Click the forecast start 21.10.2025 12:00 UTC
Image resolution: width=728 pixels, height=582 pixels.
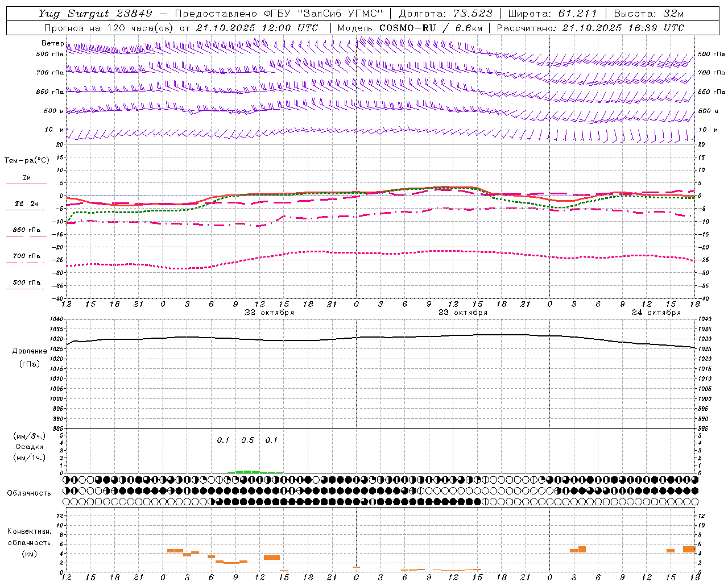click(x=257, y=28)
